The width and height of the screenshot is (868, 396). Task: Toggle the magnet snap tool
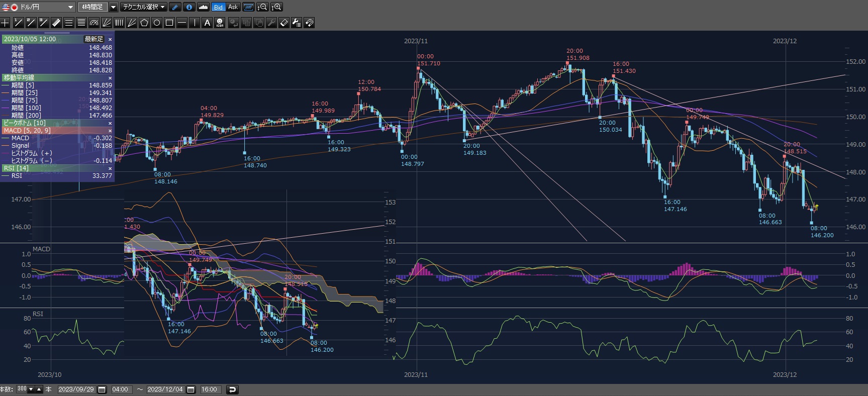coord(309,23)
